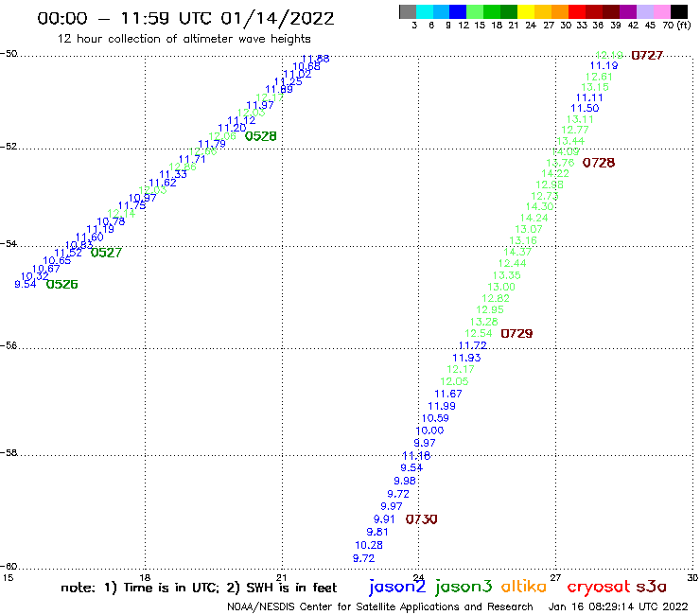
Task: Click the 10.59 wave height reading
Action: (x=435, y=418)
